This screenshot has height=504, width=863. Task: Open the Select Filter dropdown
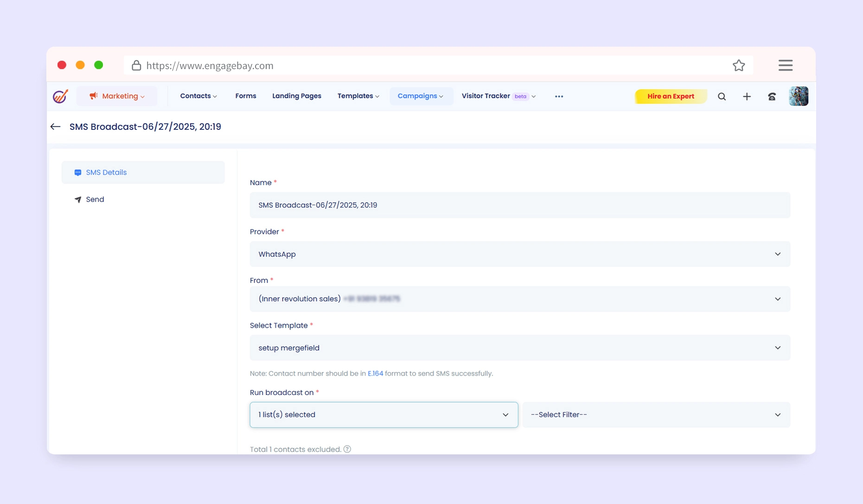pos(656,415)
